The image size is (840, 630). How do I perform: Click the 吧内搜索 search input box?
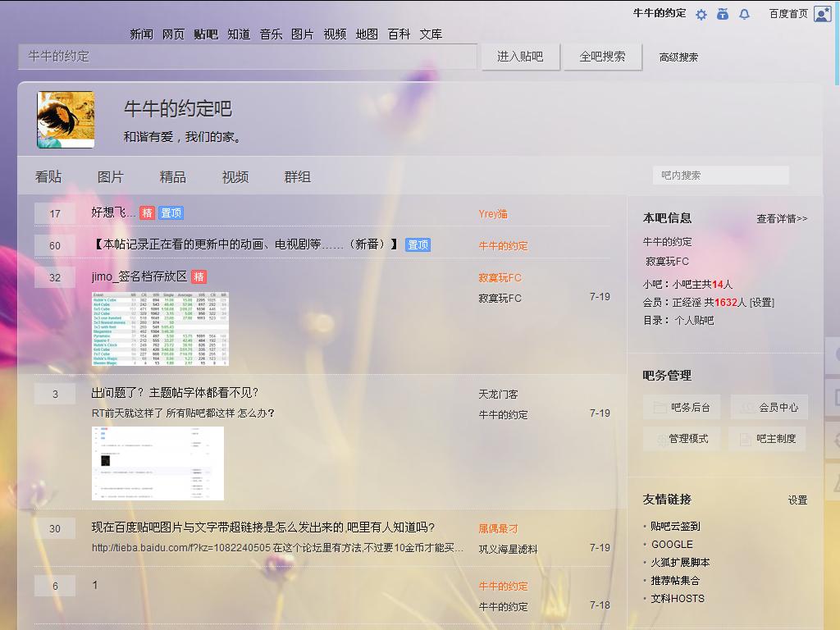tap(720, 175)
